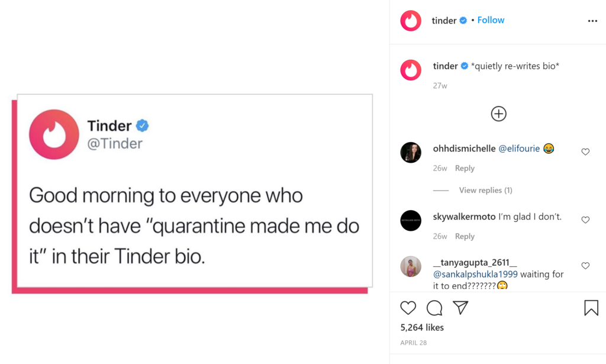606x364 pixels.
Task: Expand View replies (1) thread
Action: (485, 190)
